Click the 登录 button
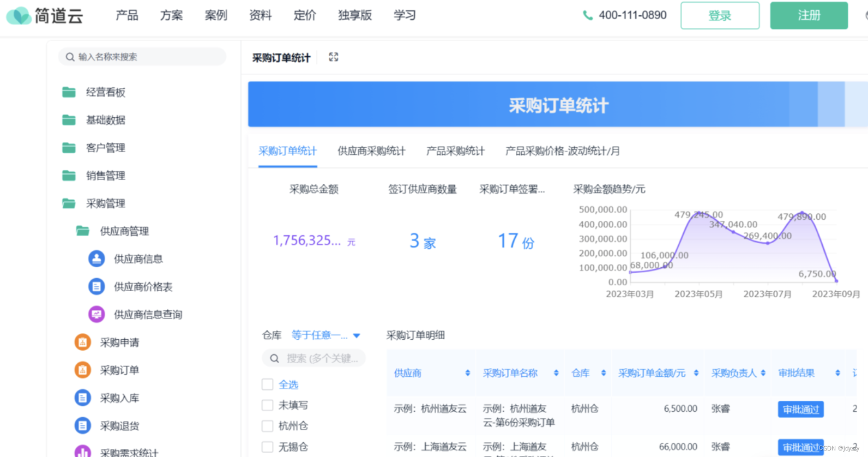 click(719, 16)
